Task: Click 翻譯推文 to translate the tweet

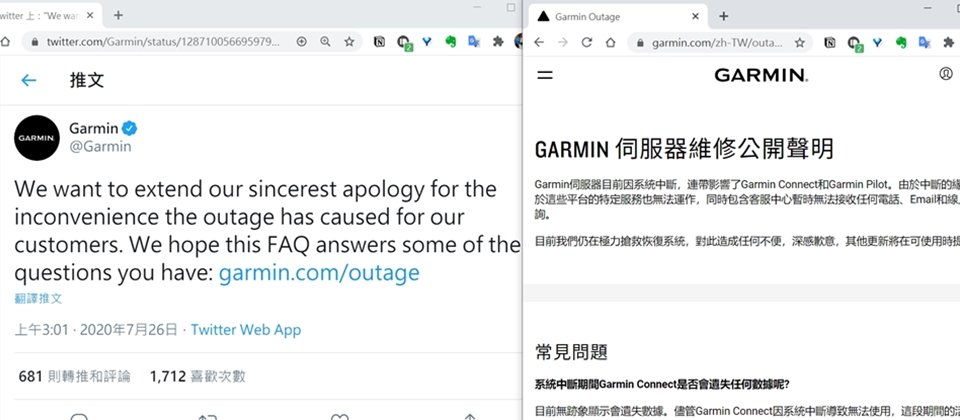Action: pyautogui.click(x=38, y=299)
